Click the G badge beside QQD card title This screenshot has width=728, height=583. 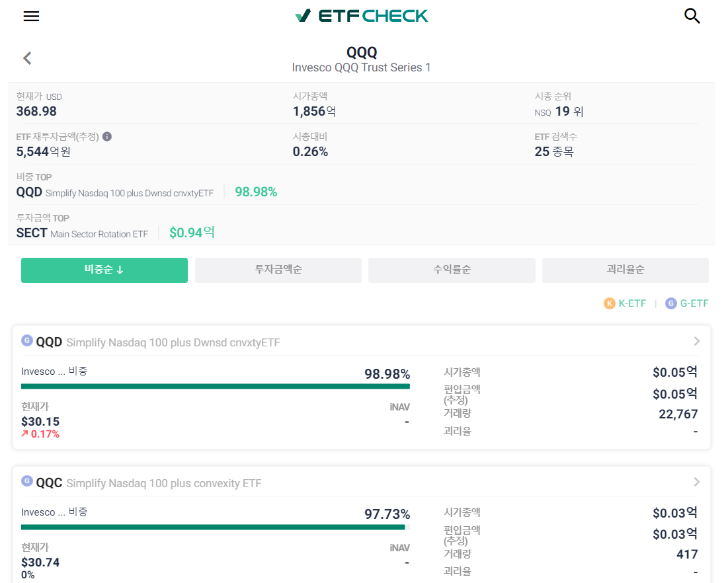(x=27, y=340)
